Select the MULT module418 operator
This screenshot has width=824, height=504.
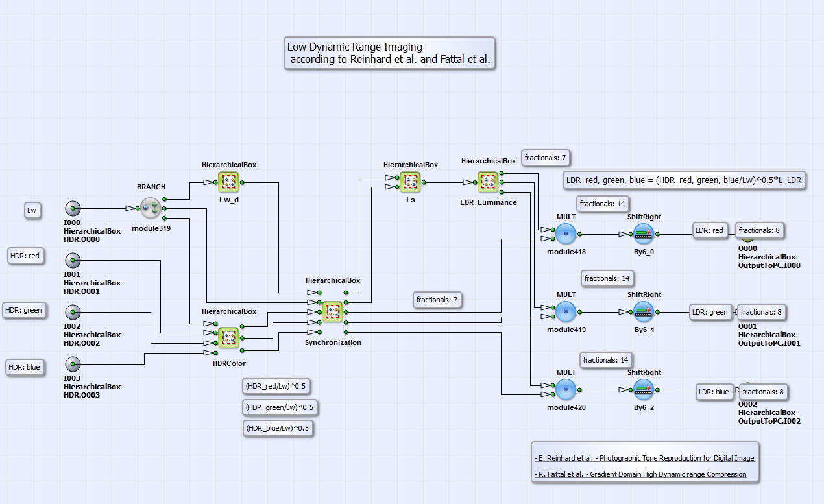coord(566,234)
